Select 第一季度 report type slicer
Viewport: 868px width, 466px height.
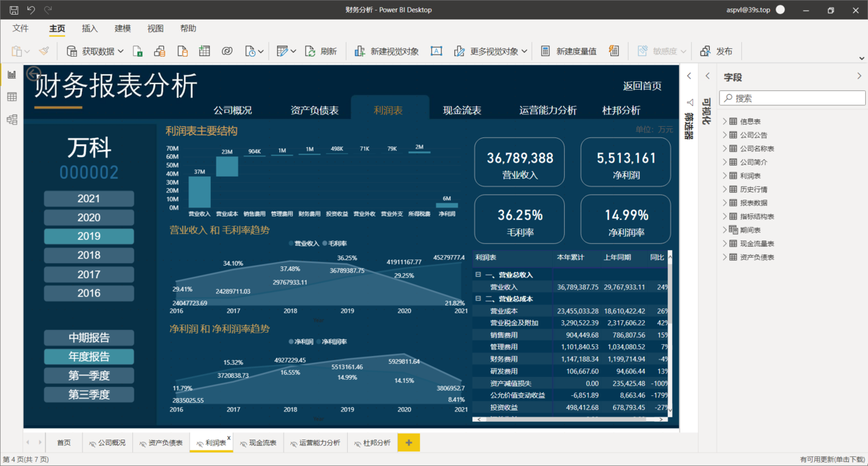pyautogui.click(x=89, y=376)
